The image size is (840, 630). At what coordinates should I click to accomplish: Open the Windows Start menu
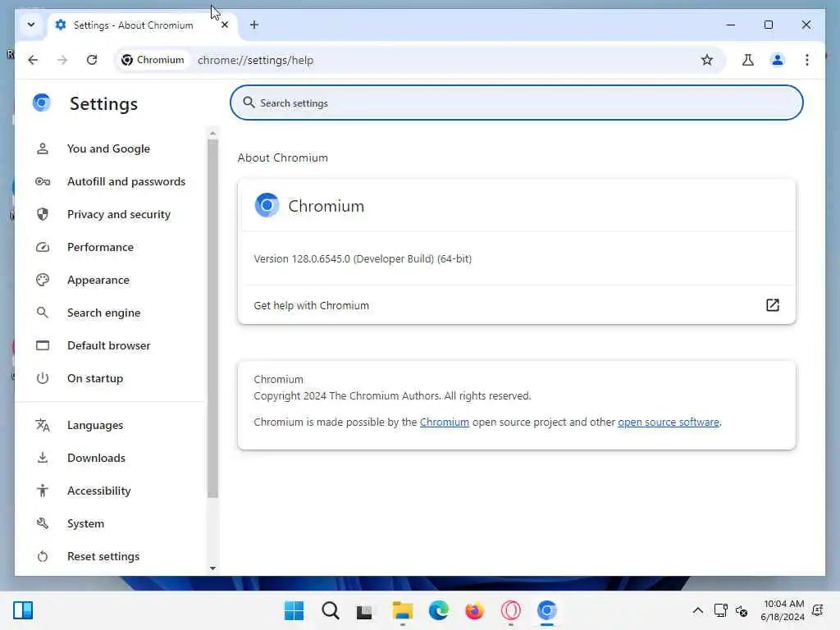(x=294, y=610)
